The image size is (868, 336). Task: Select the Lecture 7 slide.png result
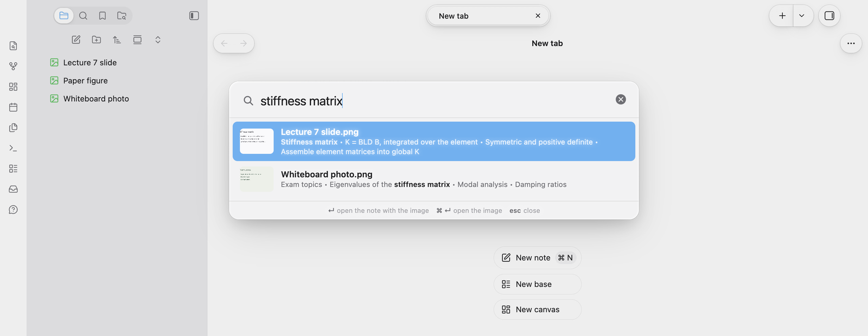coord(434,141)
